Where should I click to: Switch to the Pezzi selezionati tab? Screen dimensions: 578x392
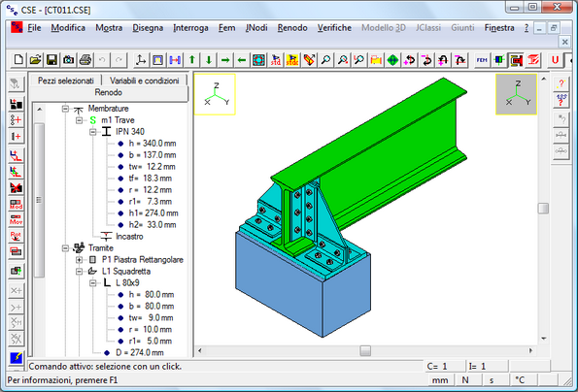pos(66,81)
